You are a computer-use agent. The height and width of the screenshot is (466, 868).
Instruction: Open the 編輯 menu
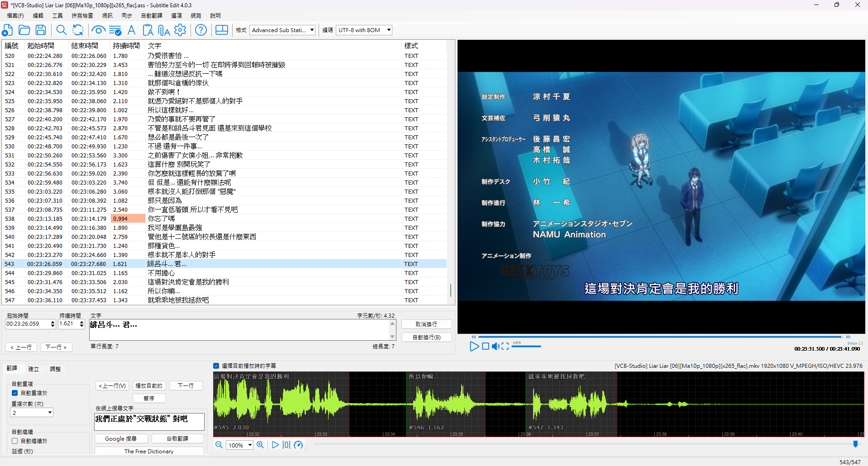(38, 16)
